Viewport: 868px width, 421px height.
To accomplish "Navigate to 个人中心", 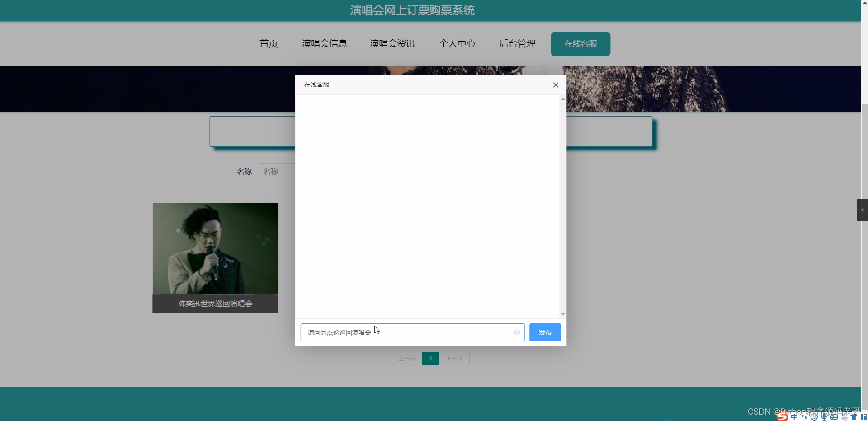I will coord(457,43).
